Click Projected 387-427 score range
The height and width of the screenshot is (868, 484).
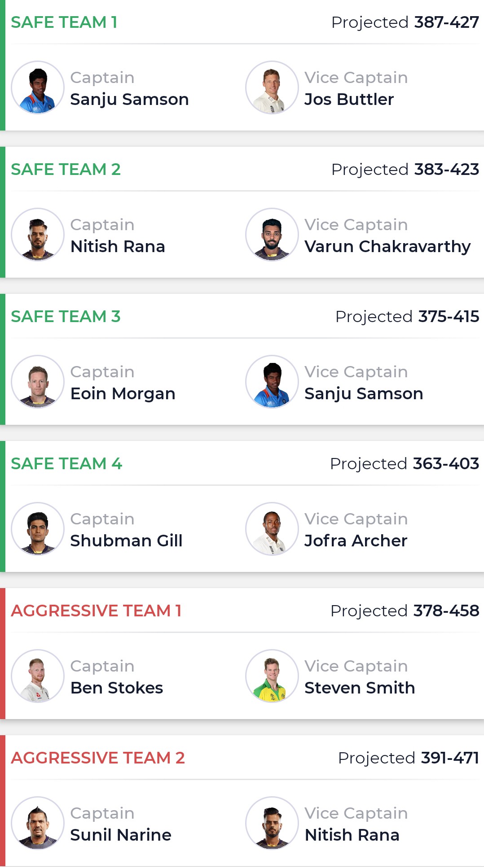point(405,22)
